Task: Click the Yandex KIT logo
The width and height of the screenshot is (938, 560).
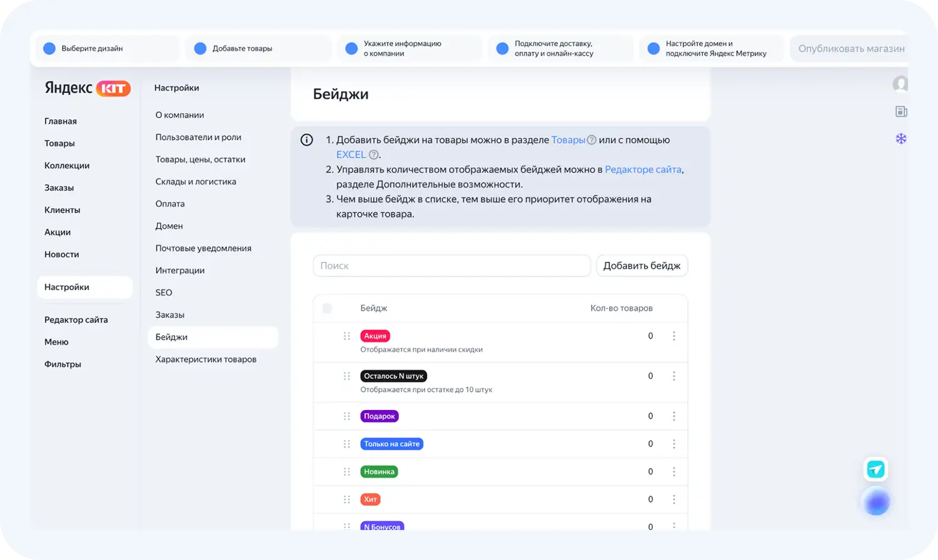Action: click(x=88, y=88)
